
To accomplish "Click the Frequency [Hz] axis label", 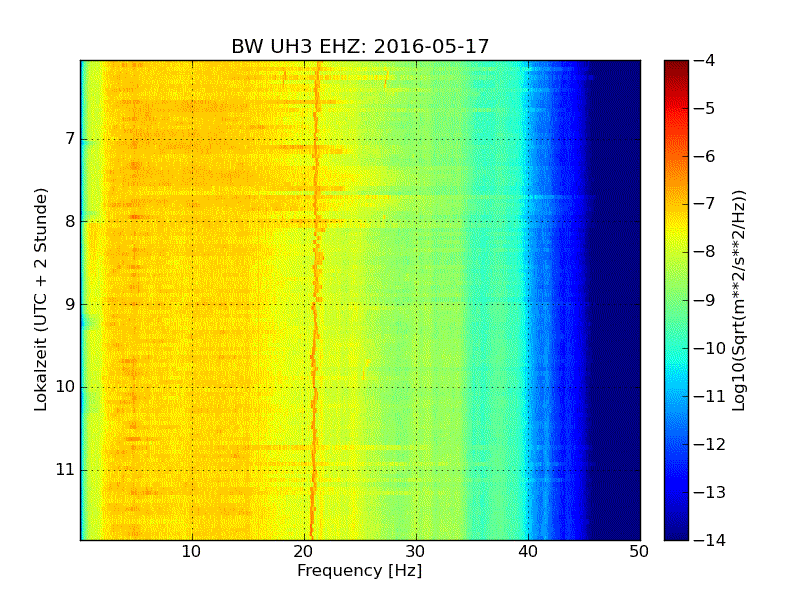I will (360, 570).
